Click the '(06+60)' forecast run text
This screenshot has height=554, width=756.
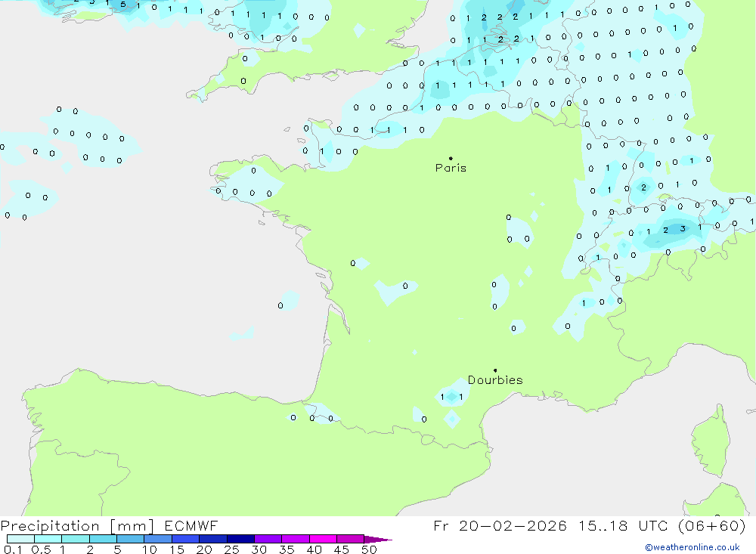[711, 525]
